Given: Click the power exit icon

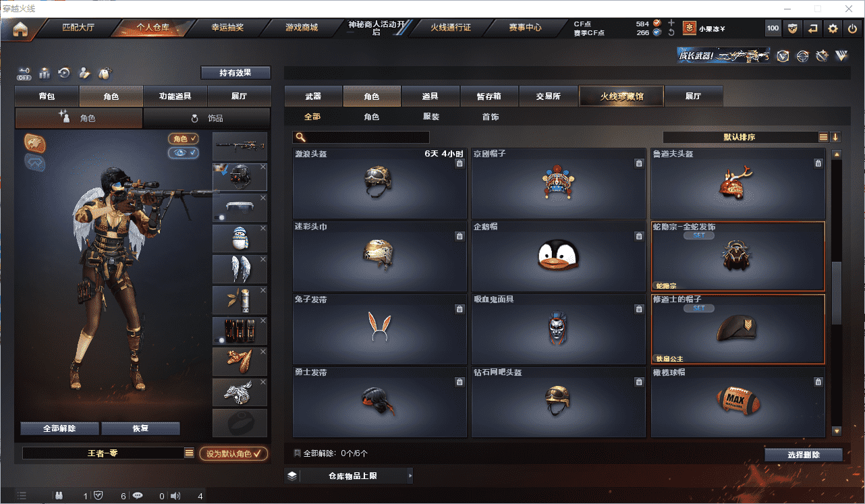Looking at the screenshot, I should [x=852, y=28].
